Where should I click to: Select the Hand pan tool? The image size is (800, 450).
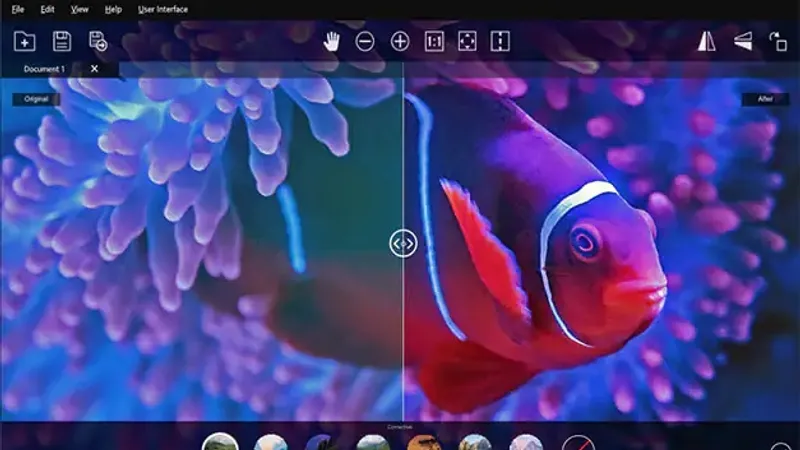tap(333, 41)
